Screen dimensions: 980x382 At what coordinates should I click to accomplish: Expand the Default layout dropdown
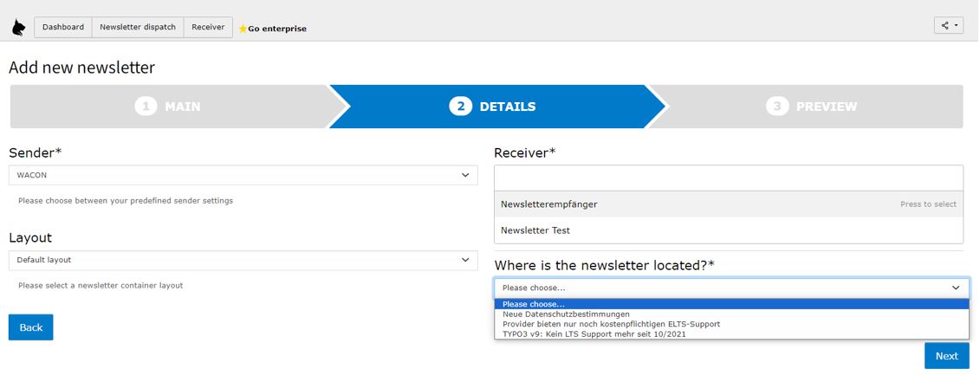point(243,260)
